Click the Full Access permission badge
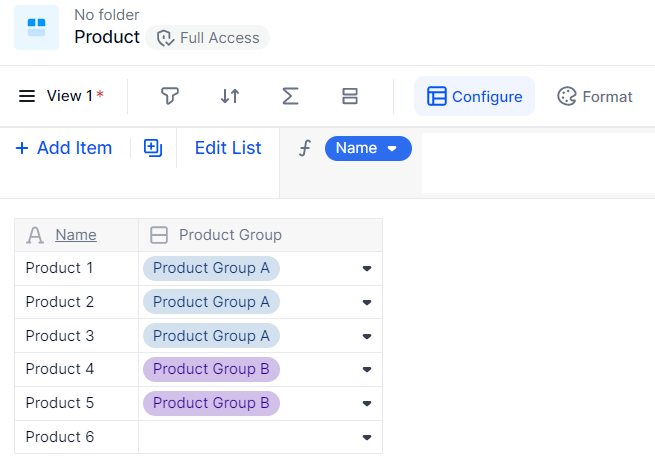The image size is (655, 473). click(x=208, y=38)
